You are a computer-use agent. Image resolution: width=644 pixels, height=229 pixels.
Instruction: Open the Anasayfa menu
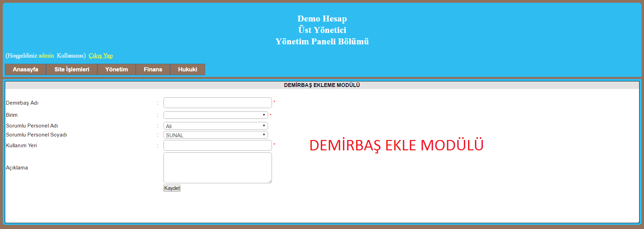[x=25, y=69]
